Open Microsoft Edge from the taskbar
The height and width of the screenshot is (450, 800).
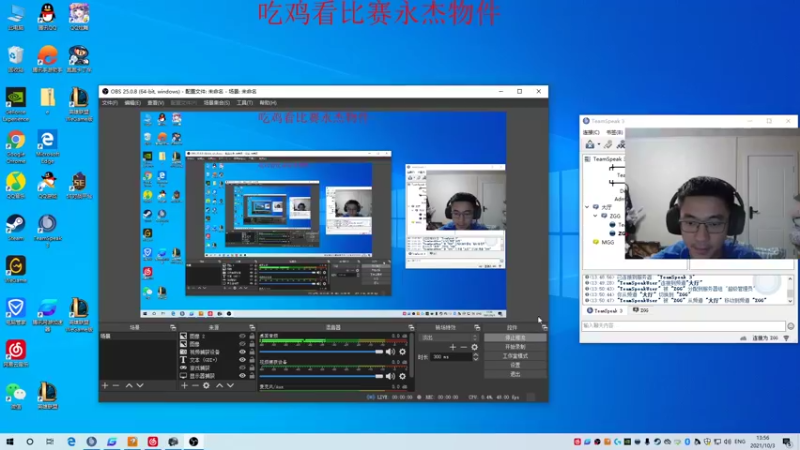click(71, 442)
